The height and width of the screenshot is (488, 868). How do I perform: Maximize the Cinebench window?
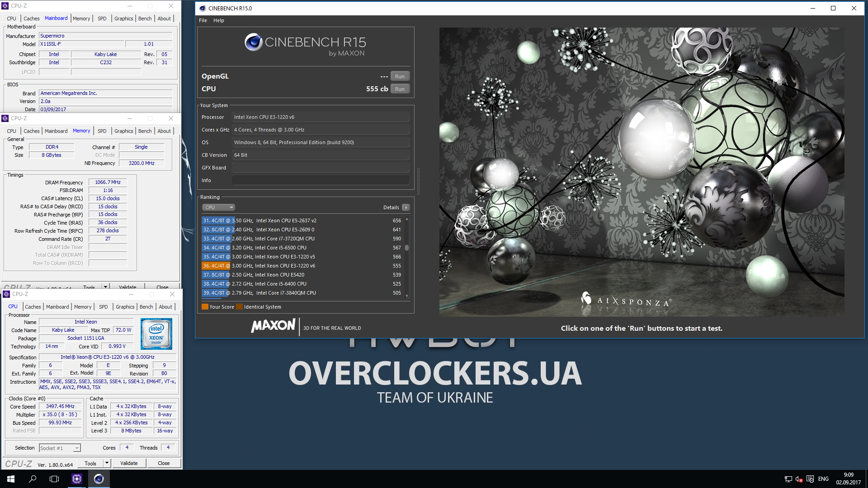[833, 8]
